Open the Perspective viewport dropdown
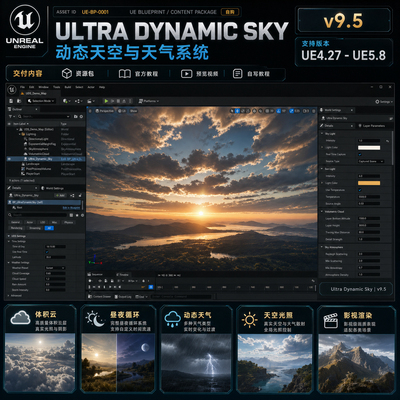The height and width of the screenshot is (400, 400). [104, 111]
